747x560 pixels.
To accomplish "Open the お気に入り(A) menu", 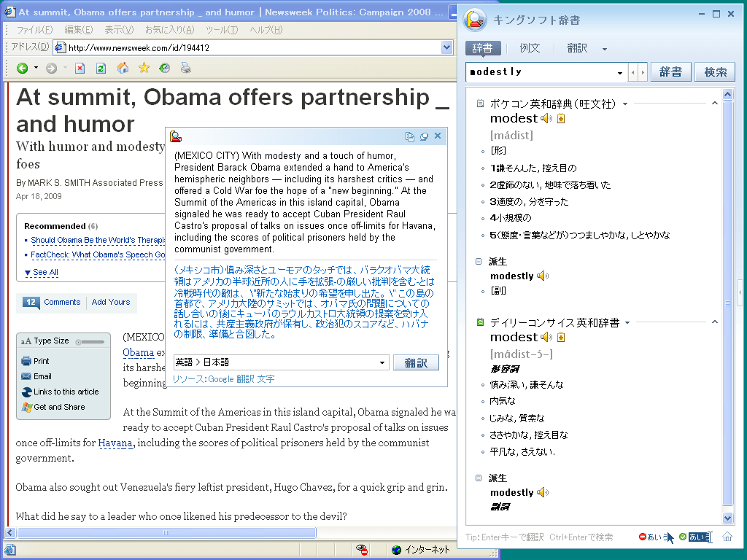I will click(169, 29).
